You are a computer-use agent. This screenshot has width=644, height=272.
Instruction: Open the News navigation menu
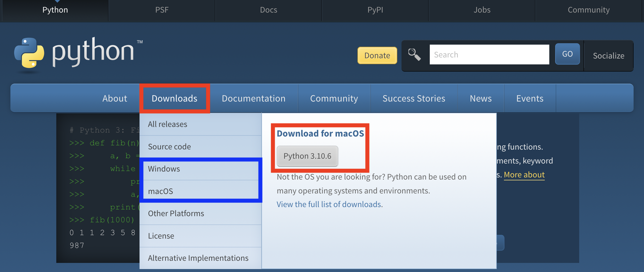pyautogui.click(x=481, y=98)
